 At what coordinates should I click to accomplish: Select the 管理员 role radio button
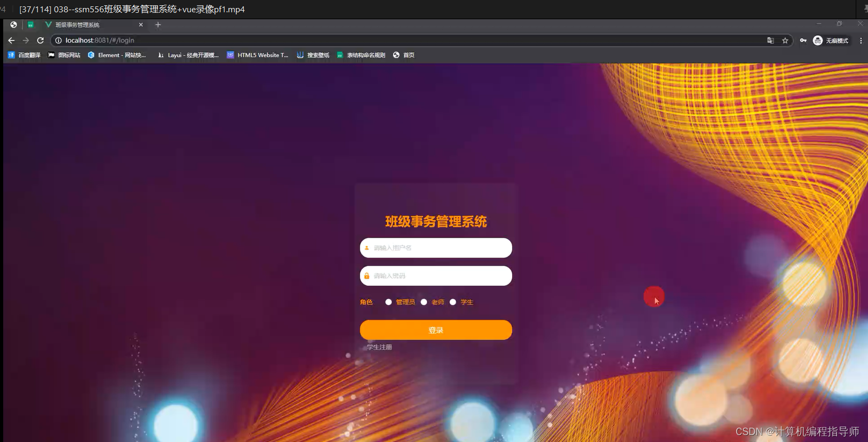pos(388,302)
